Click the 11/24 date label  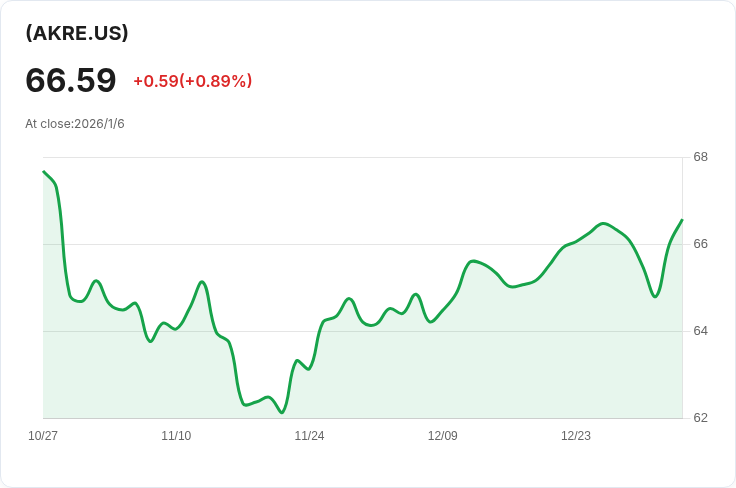coord(309,436)
